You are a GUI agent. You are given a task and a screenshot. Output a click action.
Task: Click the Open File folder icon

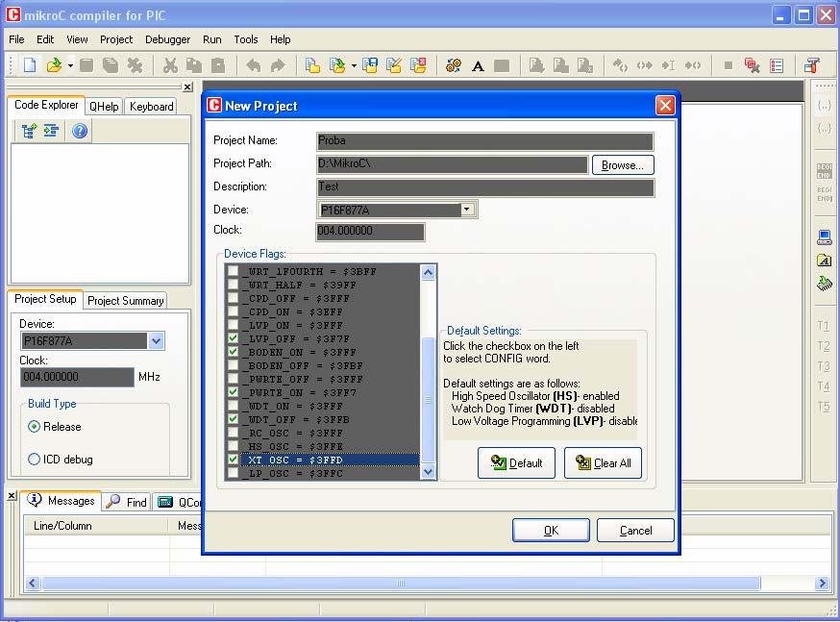tap(54, 65)
